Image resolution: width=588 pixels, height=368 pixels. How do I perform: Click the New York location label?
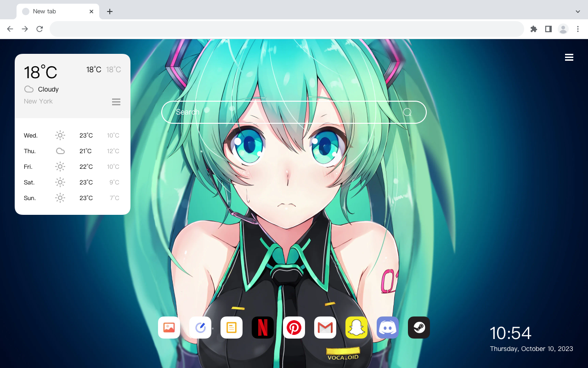point(38,101)
